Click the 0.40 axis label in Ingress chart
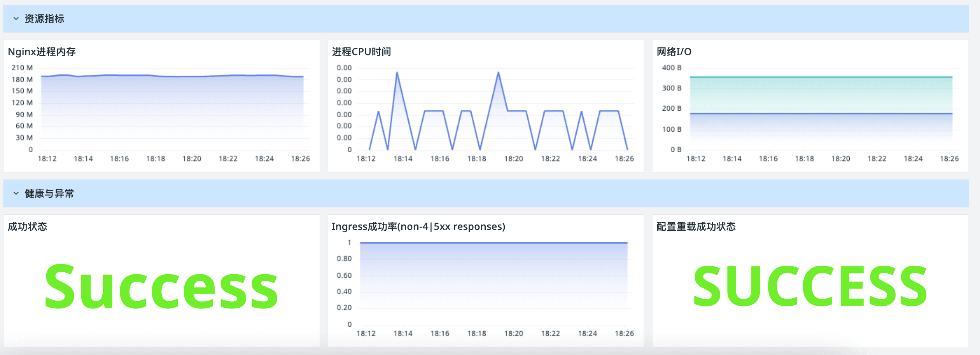This screenshot has height=355, width=980. click(x=344, y=292)
